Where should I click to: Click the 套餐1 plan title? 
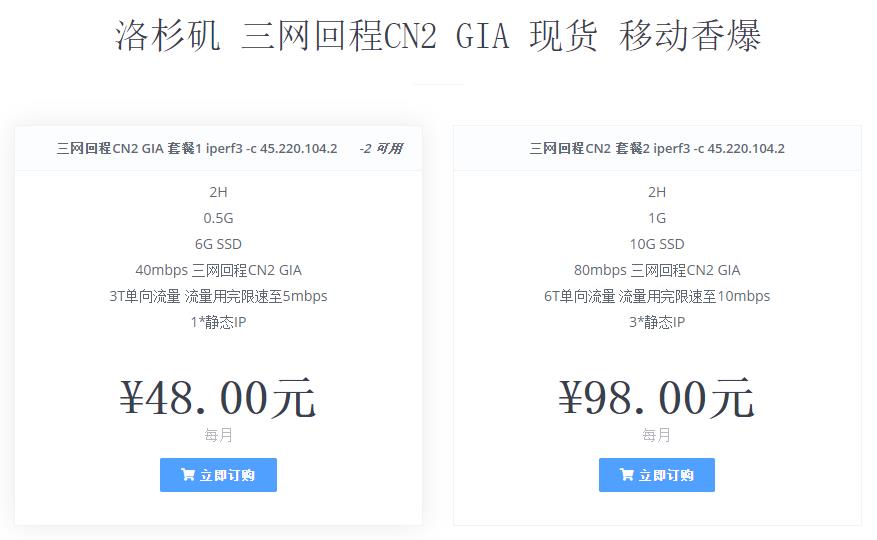pos(197,149)
